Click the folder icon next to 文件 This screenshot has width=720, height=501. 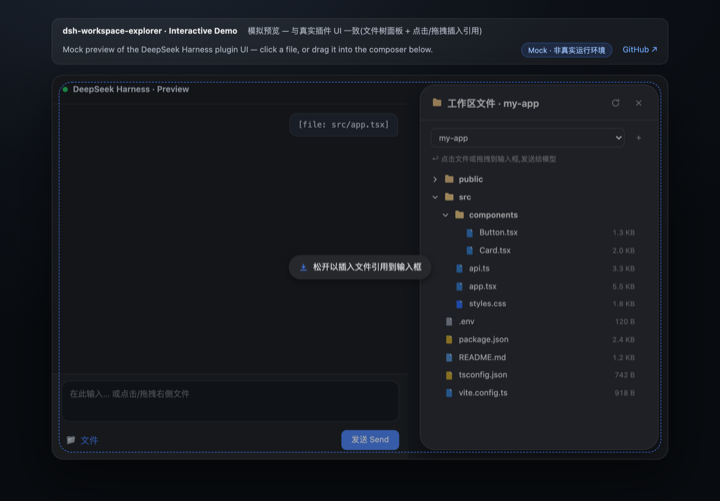pos(71,440)
